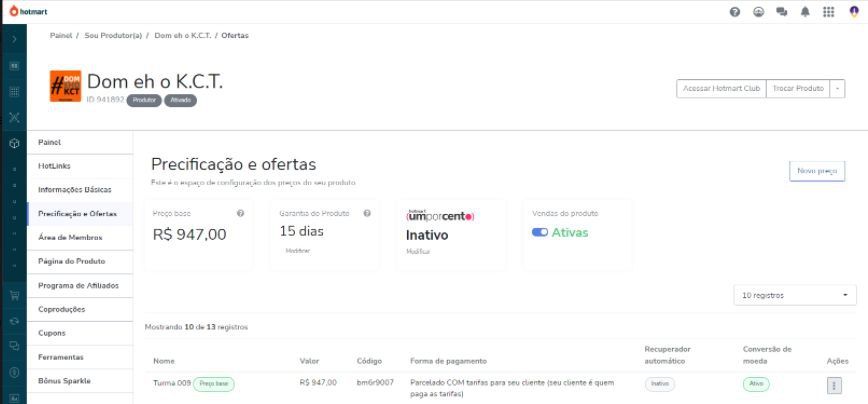Click the refresh arrows icon in sidebar
Viewport: 868px width, 404px height.
pyautogui.click(x=14, y=321)
